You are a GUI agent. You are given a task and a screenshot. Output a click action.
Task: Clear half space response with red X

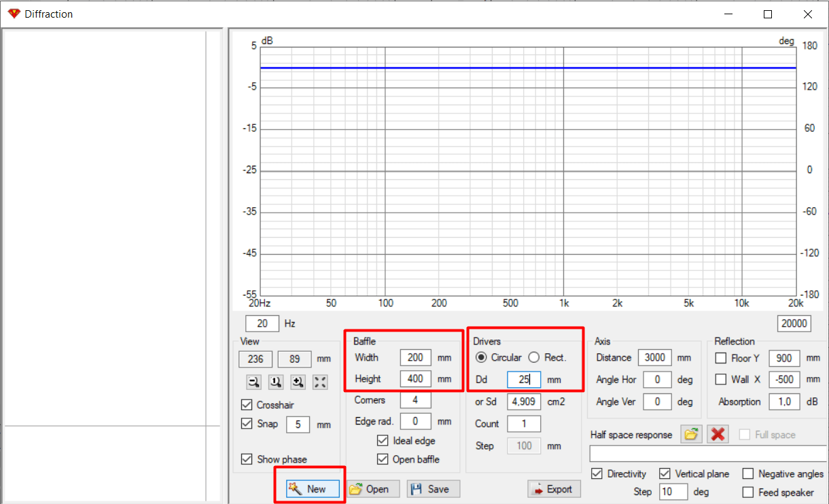pyautogui.click(x=718, y=435)
